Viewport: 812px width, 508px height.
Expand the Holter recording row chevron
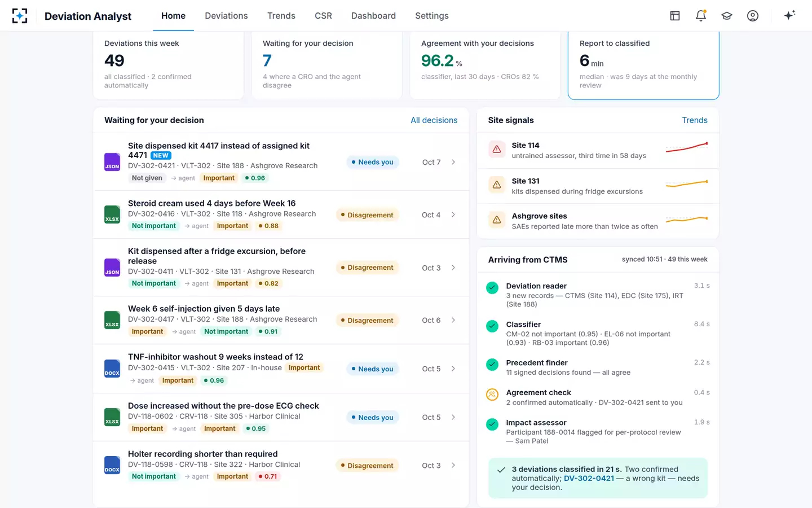click(453, 465)
